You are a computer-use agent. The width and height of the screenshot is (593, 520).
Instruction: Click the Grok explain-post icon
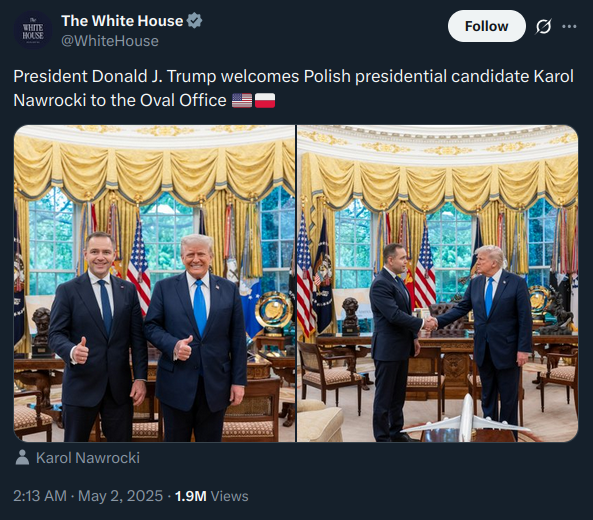point(543,26)
